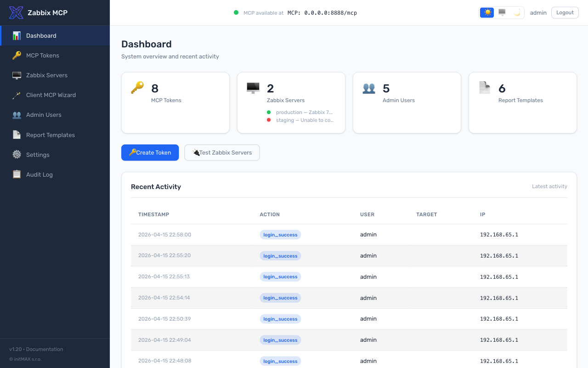
Task: Click the staging server status line
Action: pos(300,120)
